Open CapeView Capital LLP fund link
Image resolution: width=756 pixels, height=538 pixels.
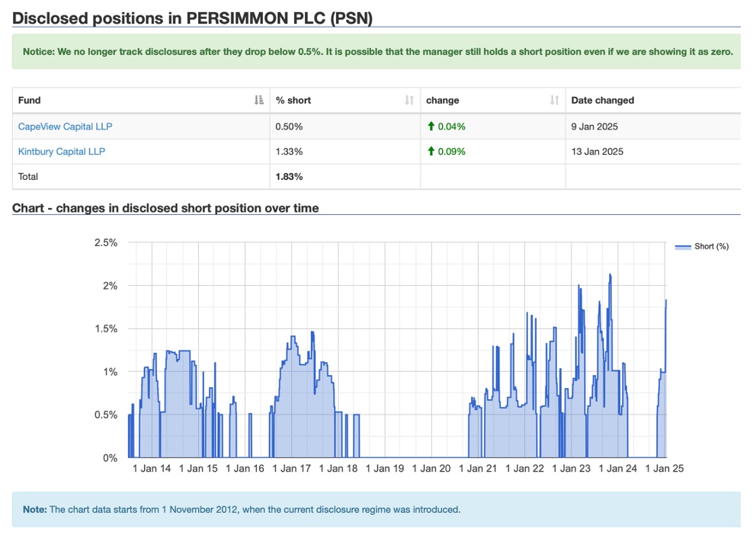(65, 126)
